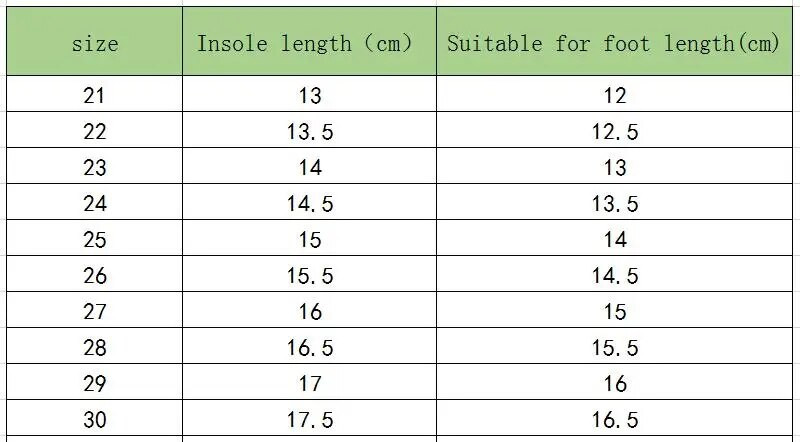Select the size 29 cell
The image size is (800, 442).
click(x=95, y=384)
